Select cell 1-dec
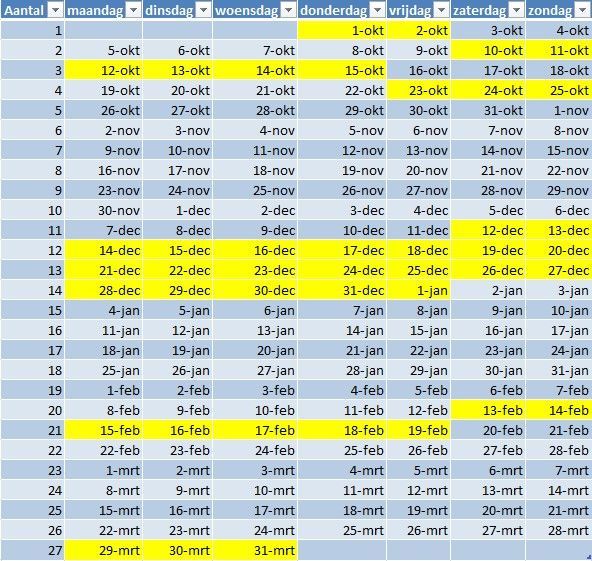This screenshot has width=592, height=561. pyautogui.click(x=177, y=210)
